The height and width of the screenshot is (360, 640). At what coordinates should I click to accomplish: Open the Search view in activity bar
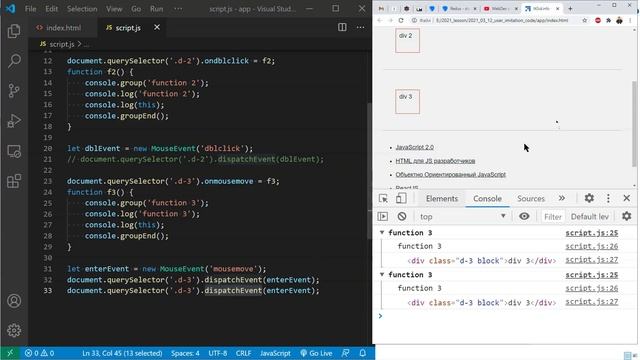(x=14, y=61)
